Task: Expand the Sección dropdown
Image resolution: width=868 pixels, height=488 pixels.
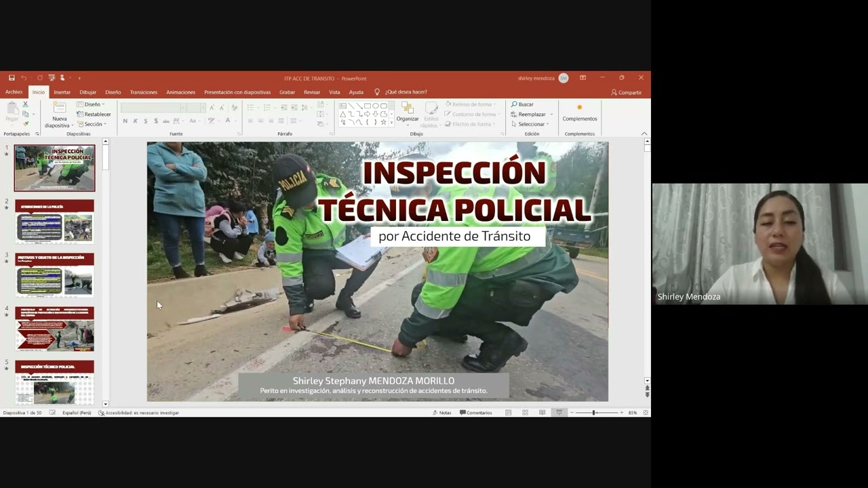Action: coord(90,124)
